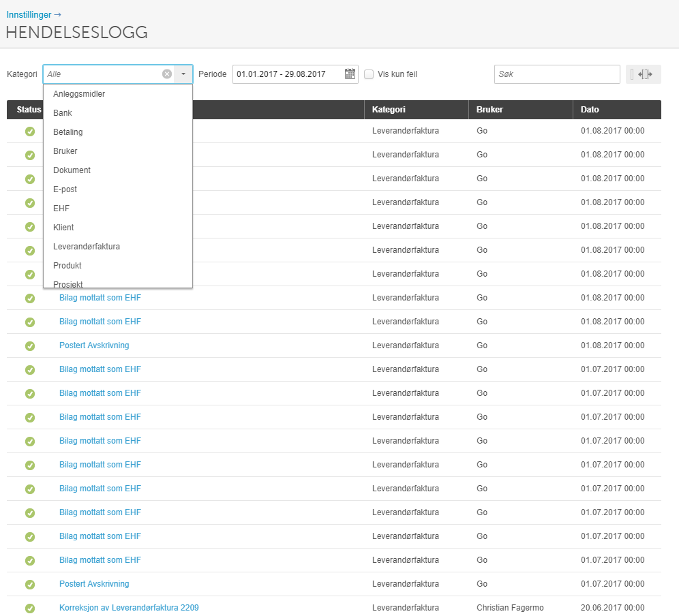
Task: Click the date cell 20.06.2017 00:00
Action: 613,608
